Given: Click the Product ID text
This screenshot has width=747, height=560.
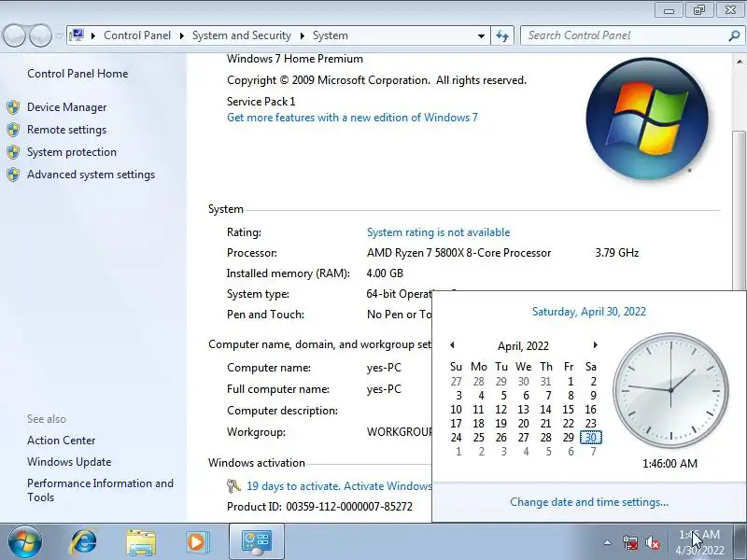Looking at the screenshot, I should click(319, 506).
